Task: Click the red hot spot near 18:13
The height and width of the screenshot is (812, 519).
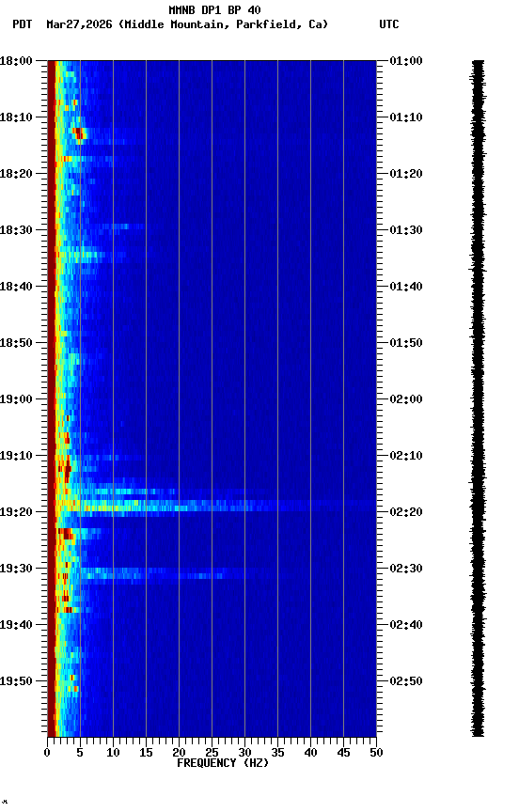Action: (79, 133)
